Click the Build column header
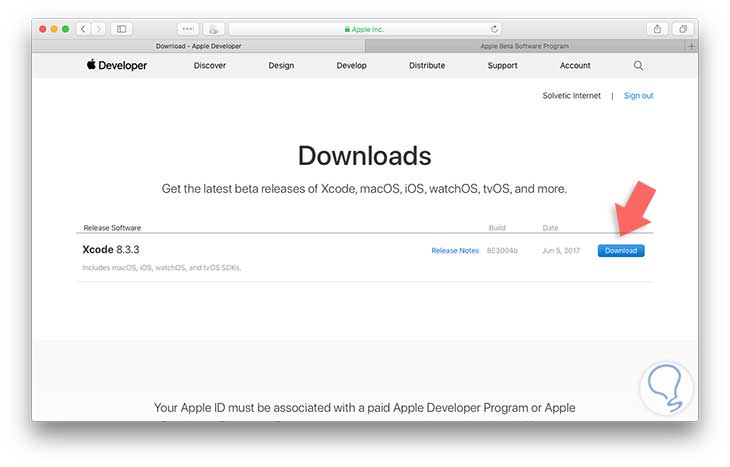This screenshot has height=467, width=730. (497, 228)
